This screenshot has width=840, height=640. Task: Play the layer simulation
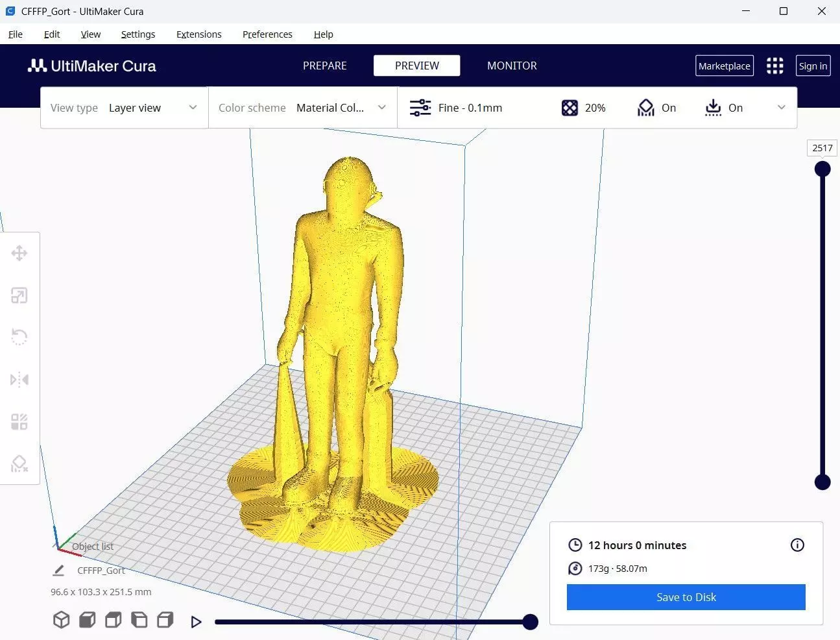(196, 622)
